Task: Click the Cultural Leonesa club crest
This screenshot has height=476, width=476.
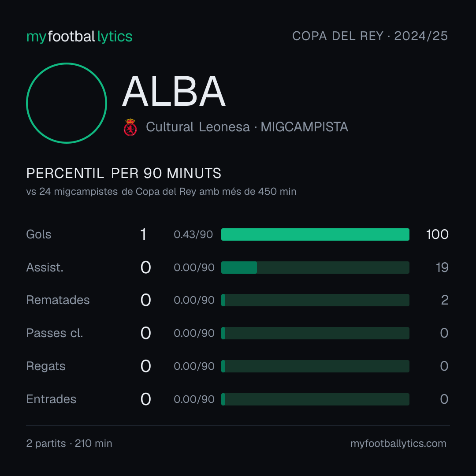Action: click(x=130, y=127)
